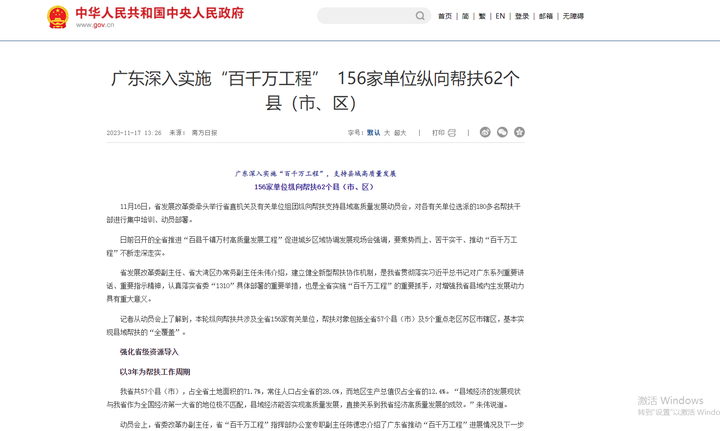720x431 pixels.
Task: Click paragraph starting 动员会上，省委改革办副主任
Action: coord(322,425)
